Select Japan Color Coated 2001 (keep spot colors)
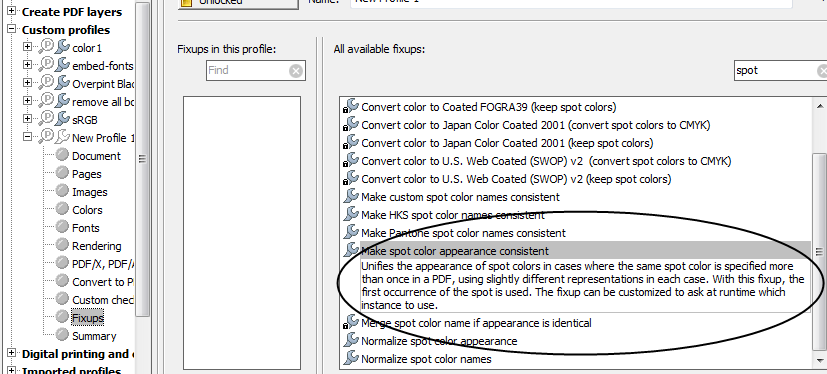Screen dimensions: 827x374 (x=507, y=143)
